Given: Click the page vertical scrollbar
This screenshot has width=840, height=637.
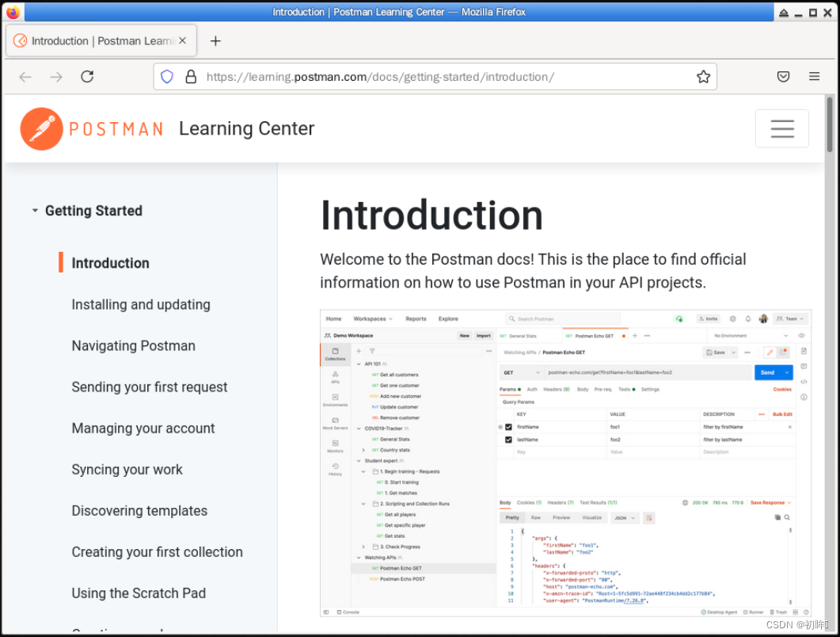Looking at the screenshot, I should (x=830, y=124).
